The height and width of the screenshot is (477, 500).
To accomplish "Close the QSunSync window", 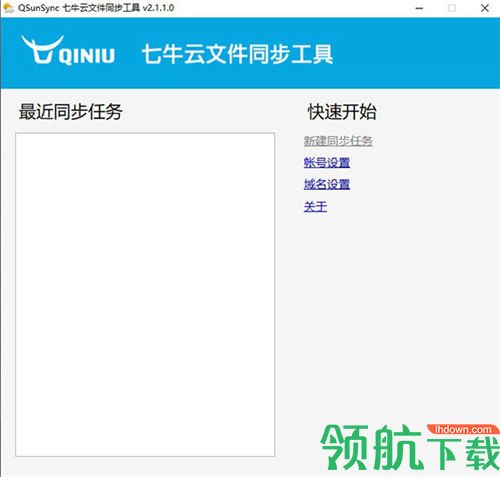I will [485, 8].
